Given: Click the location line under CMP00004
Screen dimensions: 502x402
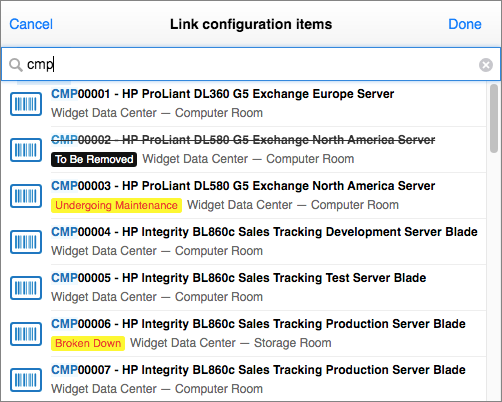Looking at the screenshot, I should pyautogui.click(x=157, y=251).
